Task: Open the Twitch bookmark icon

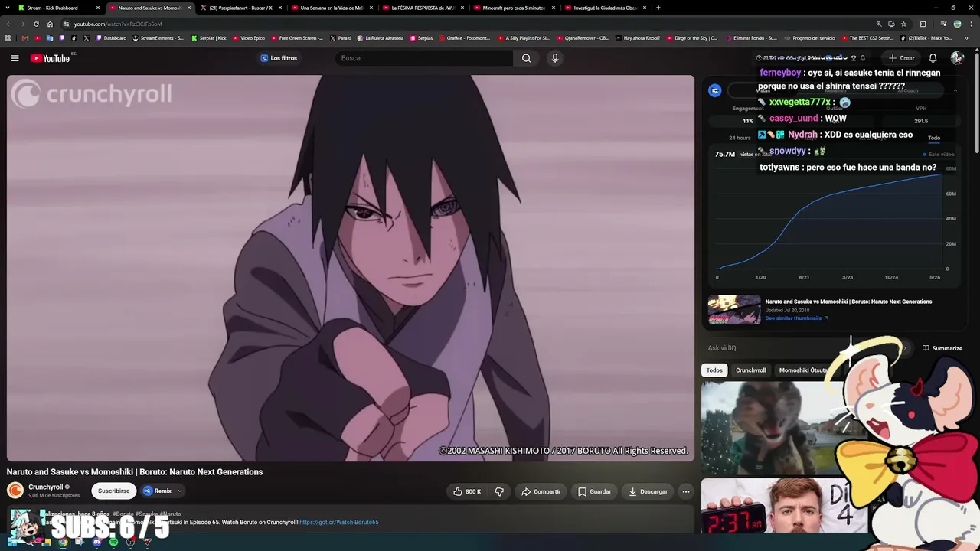Action: pos(62,38)
